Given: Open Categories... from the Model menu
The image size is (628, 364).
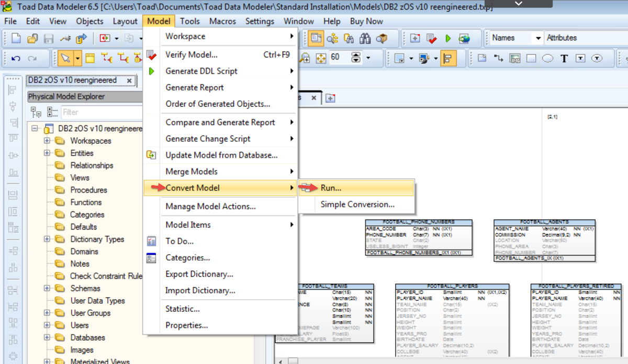Looking at the screenshot, I should 221,257.
